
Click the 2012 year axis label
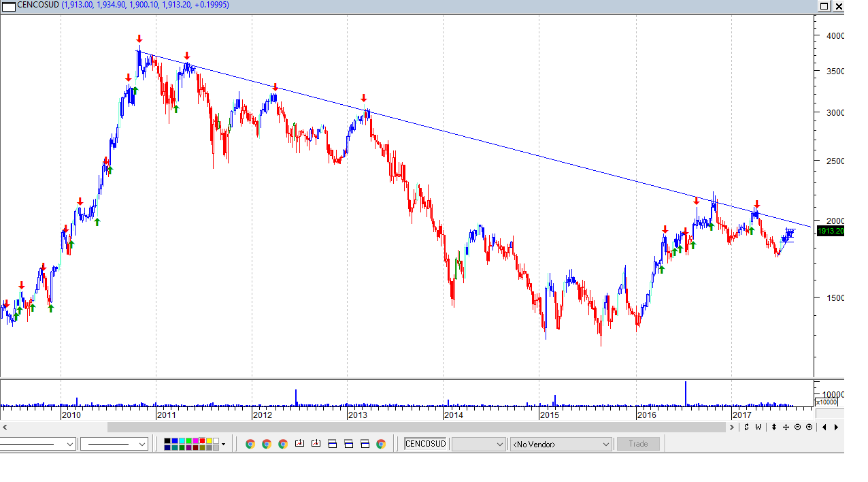263,415
